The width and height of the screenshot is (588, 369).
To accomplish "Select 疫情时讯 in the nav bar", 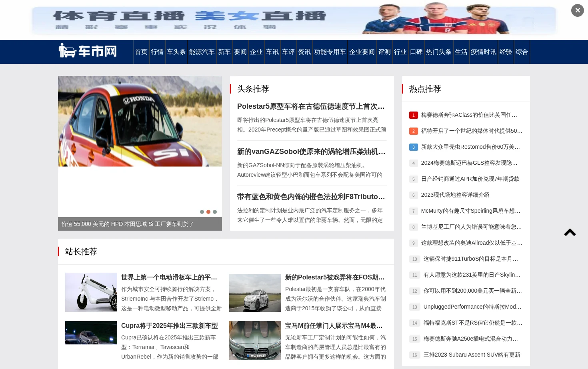I will click(x=484, y=52).
